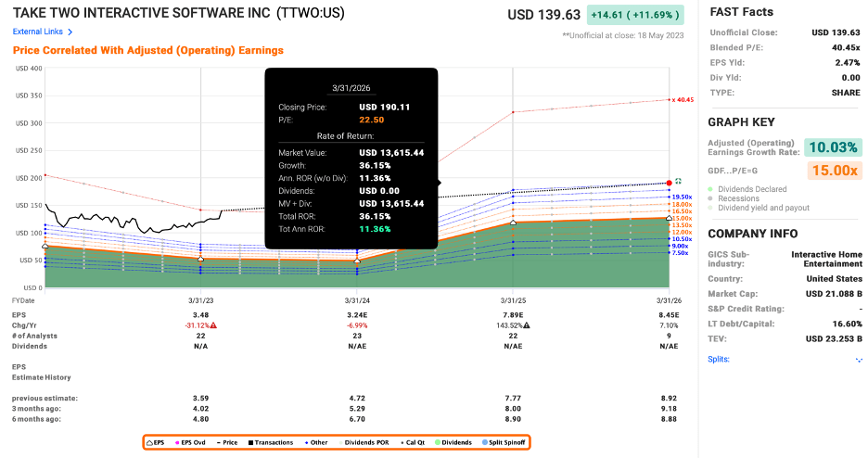Click the red price dot at 3/31/26
Screen dimensions: 868x458
(x=669, y=183)
